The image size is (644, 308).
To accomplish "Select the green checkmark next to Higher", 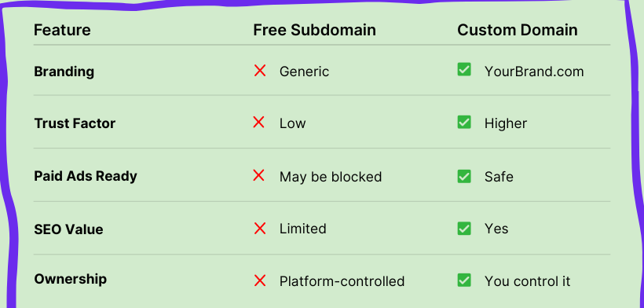I will 464,122.
